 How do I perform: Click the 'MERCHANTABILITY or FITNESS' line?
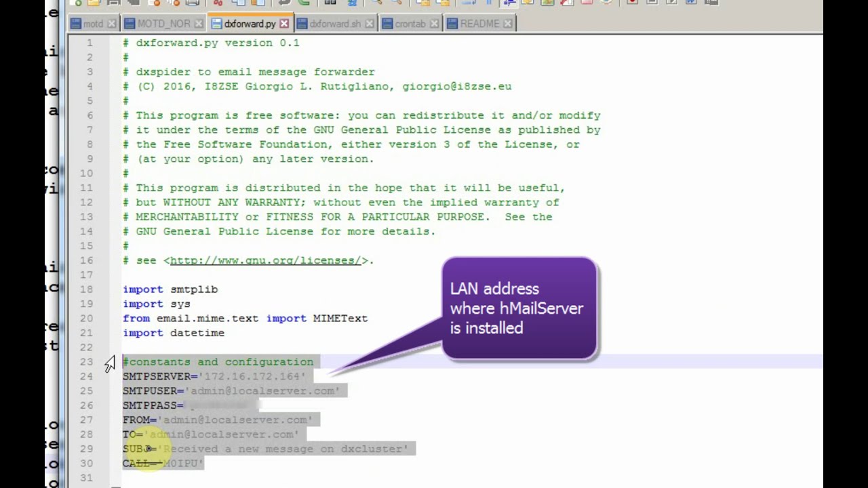click(x=338, y=217)
